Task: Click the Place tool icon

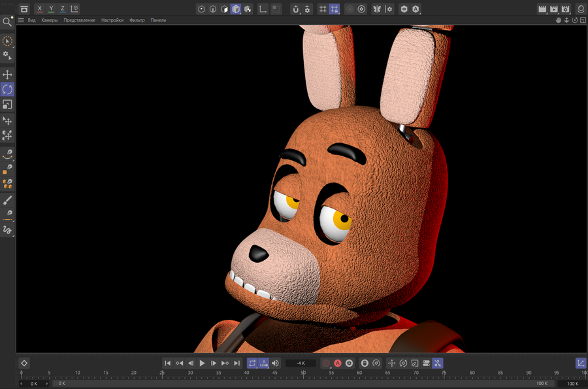Action: pos(7,121)
